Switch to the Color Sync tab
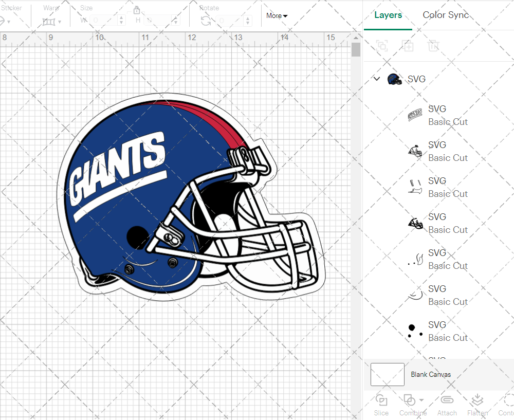The image size is (514, 420). (x=446, y=15)
